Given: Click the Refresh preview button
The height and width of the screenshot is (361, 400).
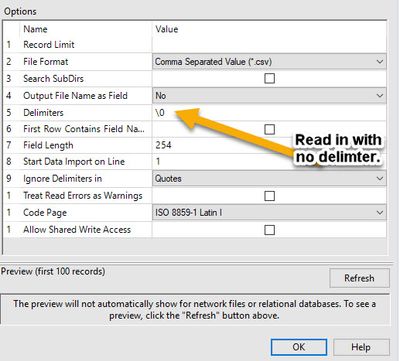Looking at the screenshot, I should pyautogui.click(x=359, y=278).
